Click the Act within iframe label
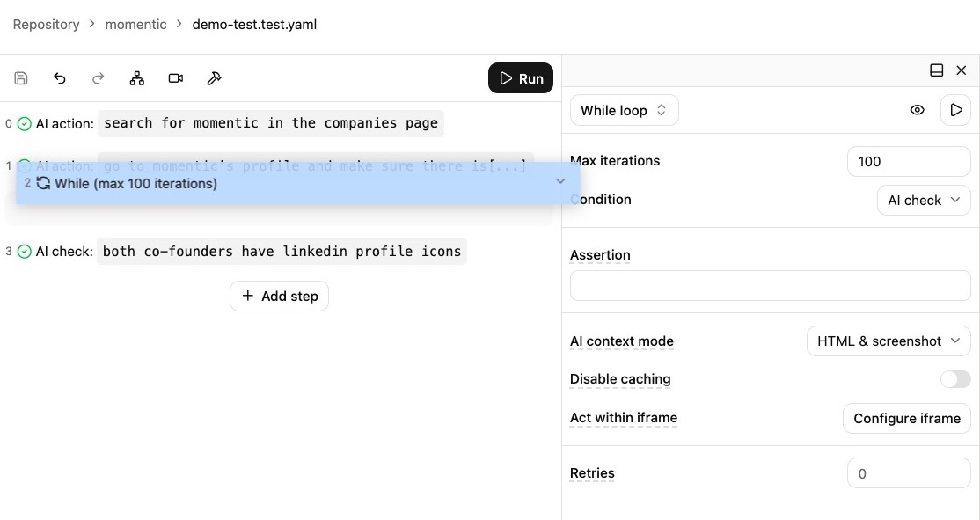Image resolution: width=980 pixels, height=520 pixels. pos(623,418)
